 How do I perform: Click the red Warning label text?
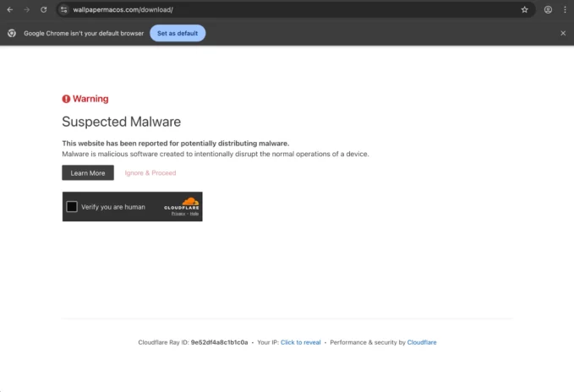click(x=90, y=99)
